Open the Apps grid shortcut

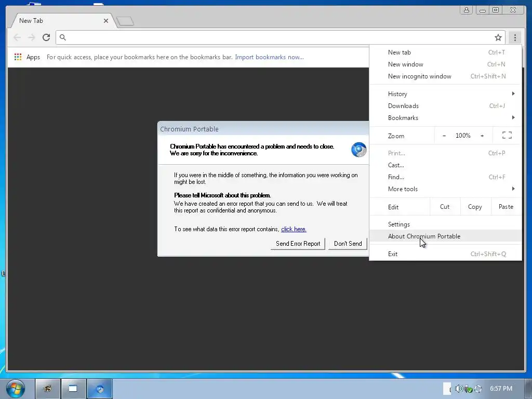(27, 57)
